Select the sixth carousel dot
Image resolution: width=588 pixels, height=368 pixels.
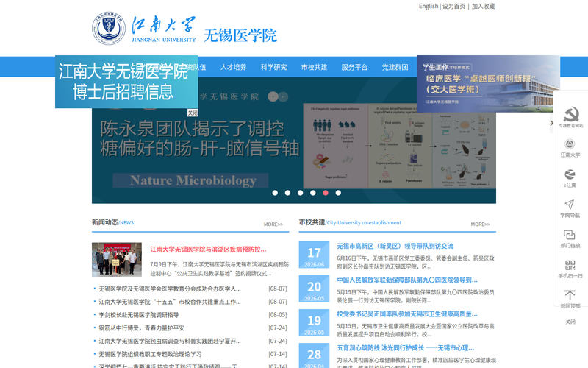click(x=338, y=193)
